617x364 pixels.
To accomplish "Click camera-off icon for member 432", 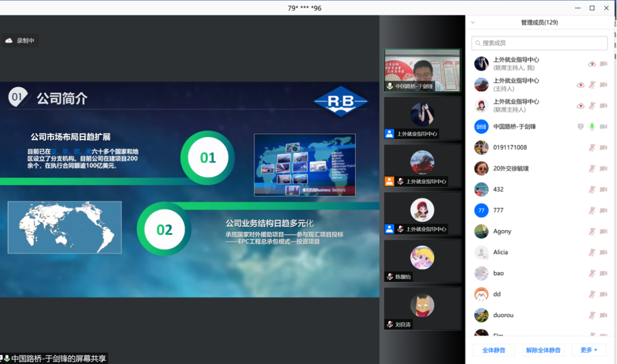I will pyautogui.click(x=603, y=189).
